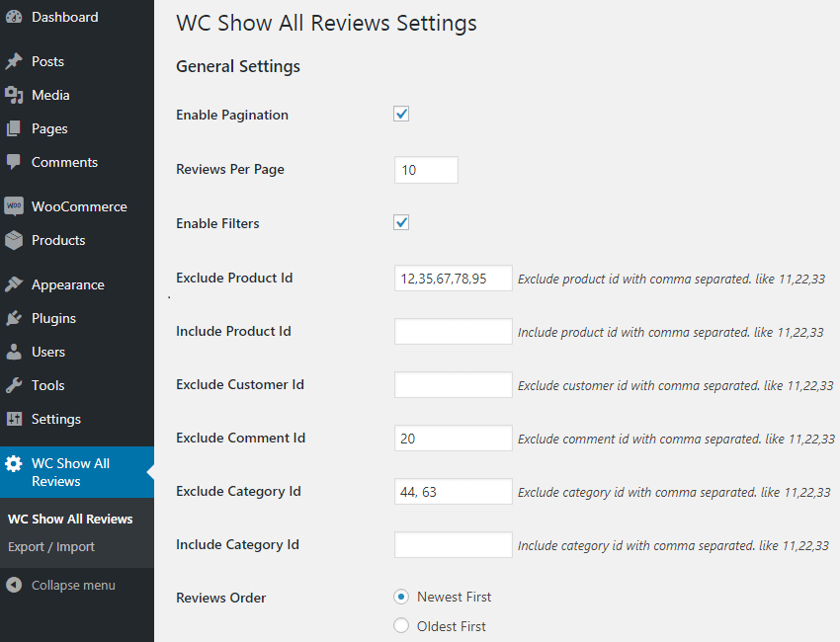Open the Export / Import submenu link
Viewport: 840px width, 642px height.
click(51, 547)
